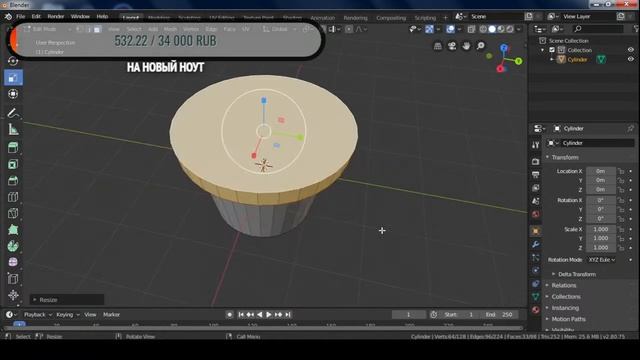Select the Rotate tool in the toolbar

[x=13, y=61]
